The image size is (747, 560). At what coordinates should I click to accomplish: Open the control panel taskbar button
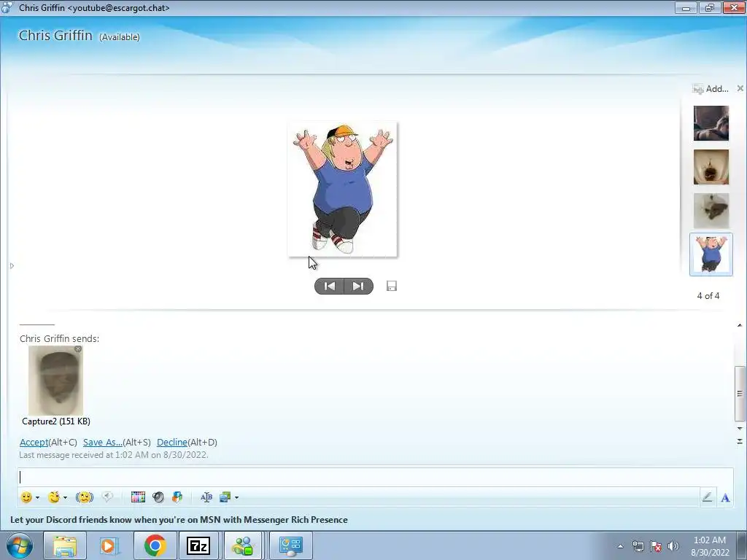point(290,545)
